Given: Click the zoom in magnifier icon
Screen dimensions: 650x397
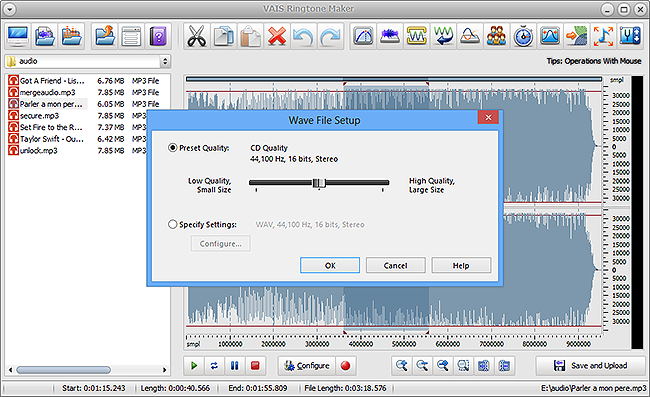Looking at the screenshot, I should [402, 366].
